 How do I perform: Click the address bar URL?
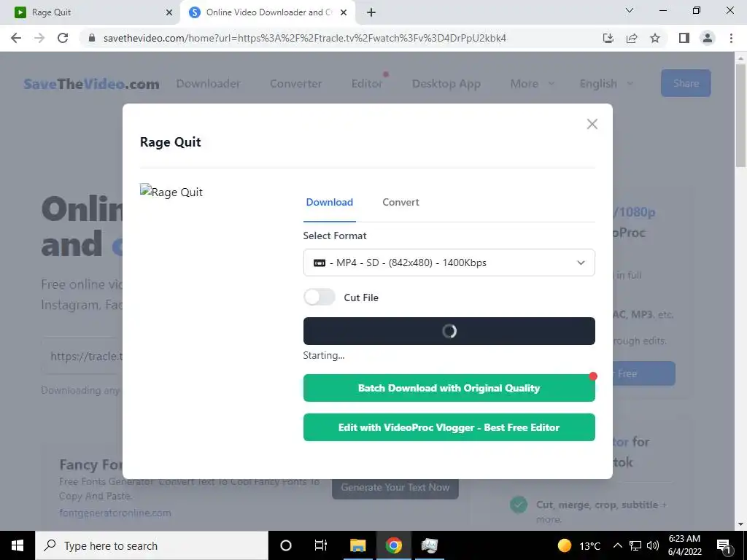[305, 38]
